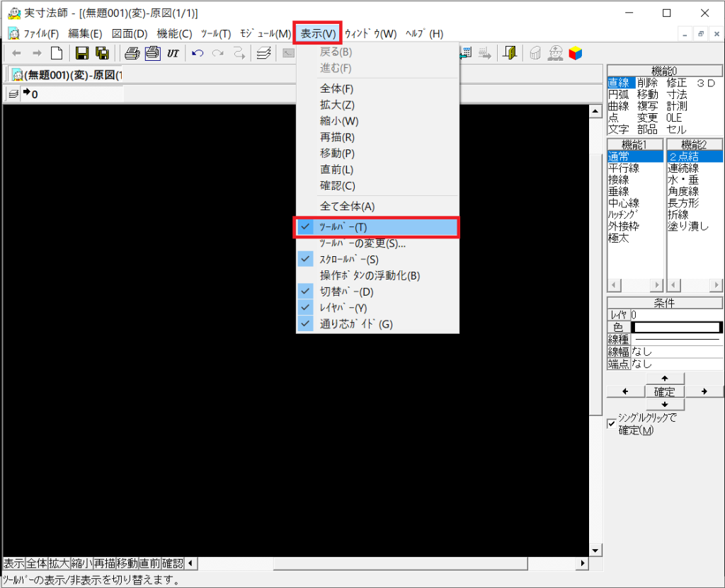Click the helmeted helper character icon
Viewport: 725px width, 588px height.
pos(555,54)
